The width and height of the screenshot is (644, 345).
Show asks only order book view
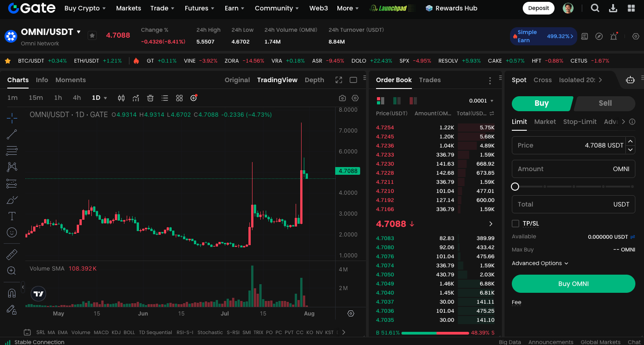[413, 101]
